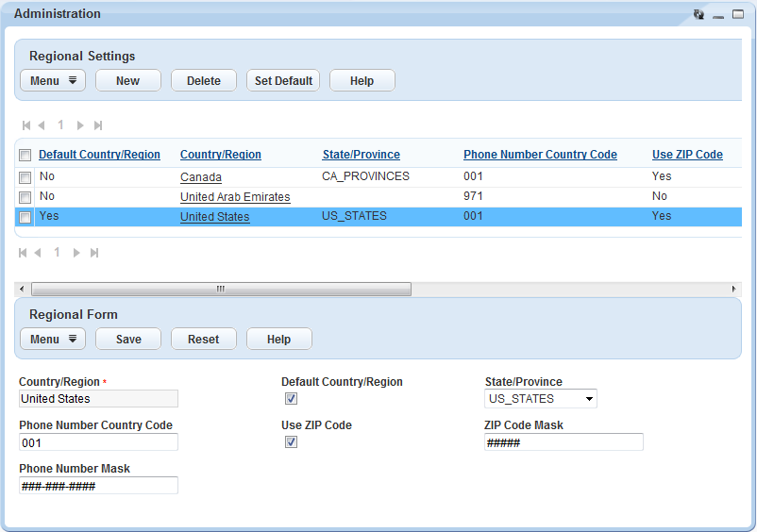Click next page arrow in top pager

click(x=80, y=125)
